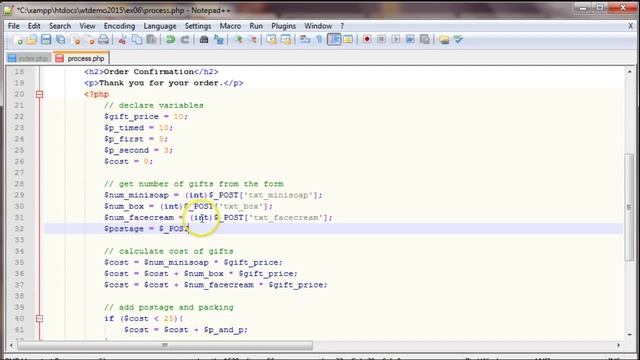Open the Window menu
This screenshot has width=640, height=360.
click(318, 26)
